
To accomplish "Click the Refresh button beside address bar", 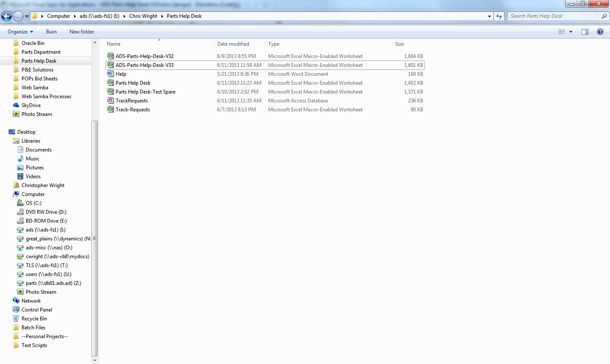I will (x=499, y=16).
